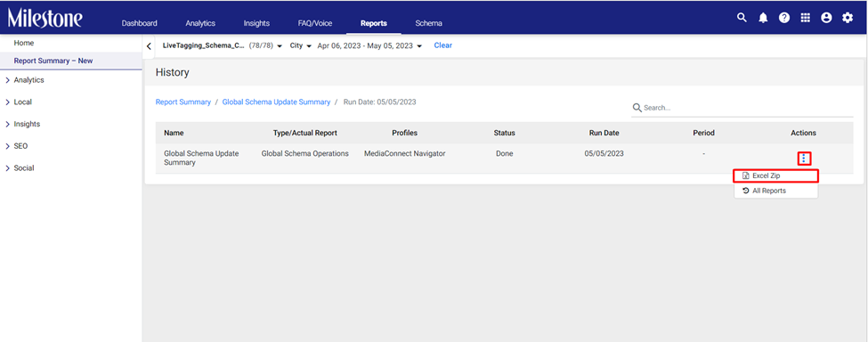Click the History panel heading
The width and height of the screenshot is (868, 342).
click(172, 72)
